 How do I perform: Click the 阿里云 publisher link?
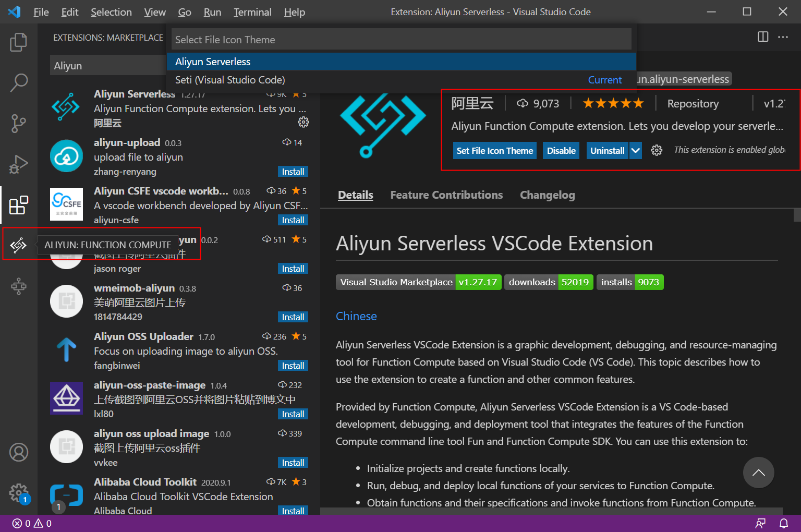point(472,103)
